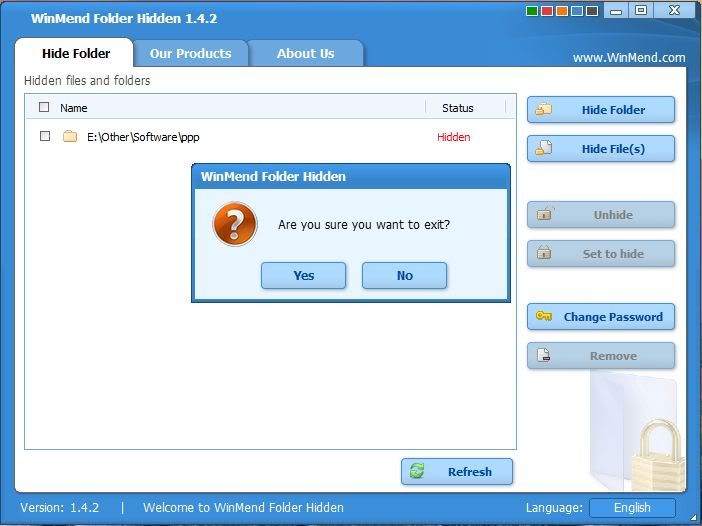Open the About Us tab
Viewport: 702px width, 526px height.
[305, 53]
